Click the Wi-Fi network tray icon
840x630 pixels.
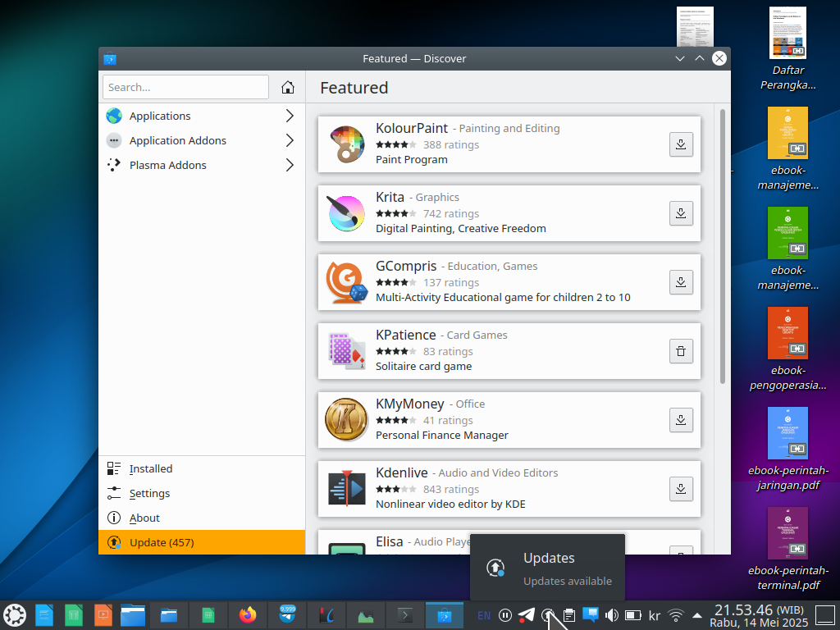[676, 615]
